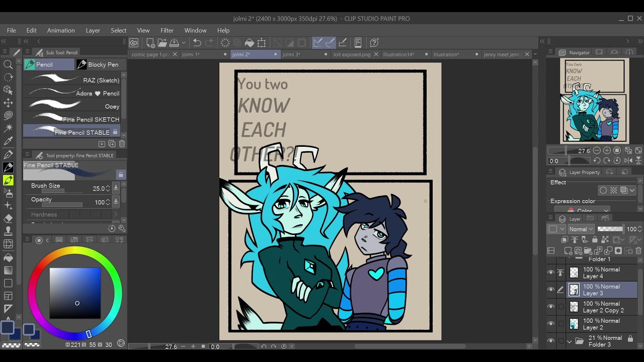The width and height of the screenshot is (644, 362).
Task: Open the Filter menu
Action: (x=167, y=31)
